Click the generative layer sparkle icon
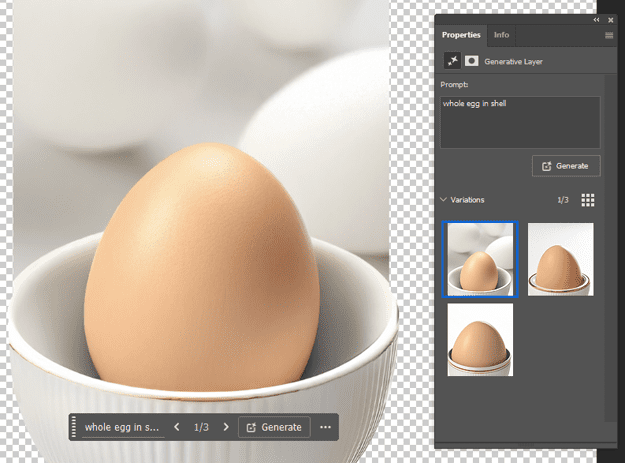The image size is (625, 463). (x=451, y=60)
